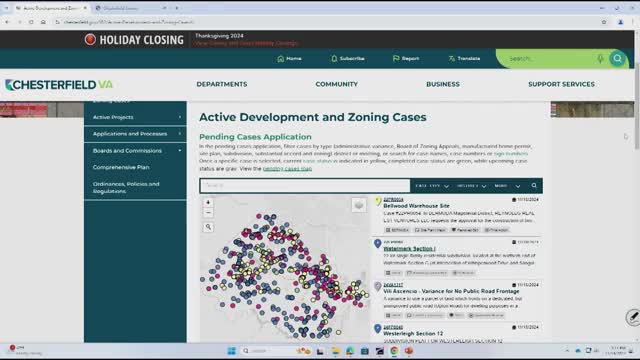Open Ordinances, Policies and Regulations sidebar item
Screen dimensions: 640x360
coord(126,188)
